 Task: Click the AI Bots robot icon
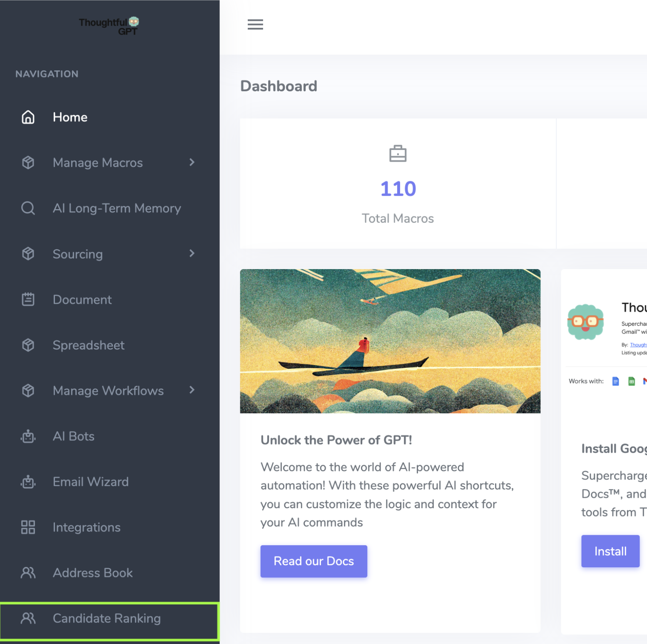coord(28,436)
